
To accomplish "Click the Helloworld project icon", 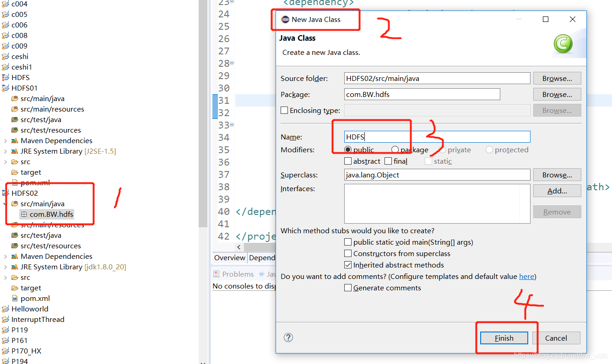I will pyautogui.click(x=5, y=309).
